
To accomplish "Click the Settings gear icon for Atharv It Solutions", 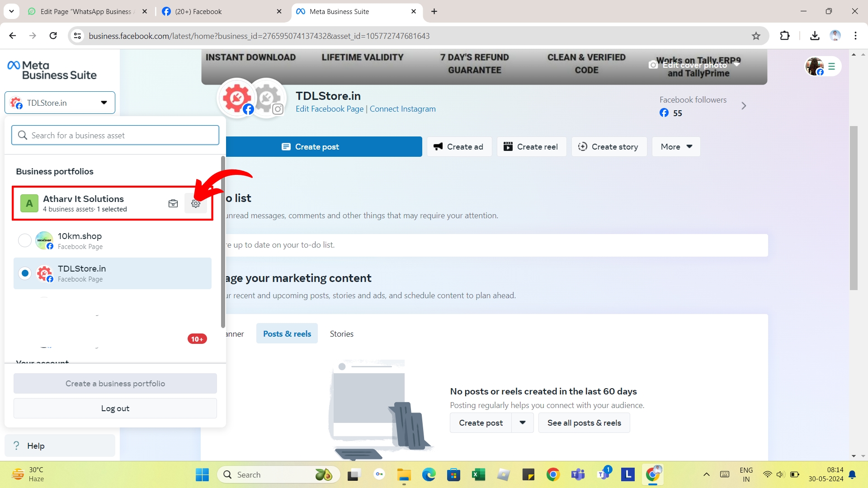I will point(196,204).
